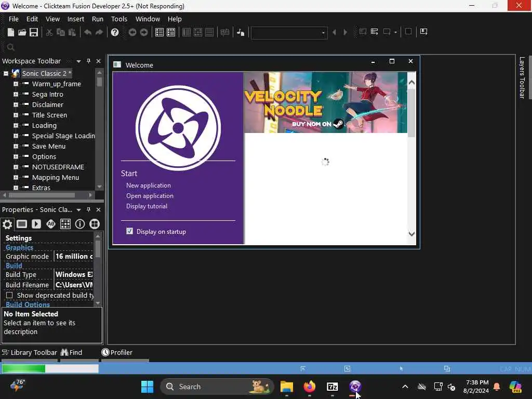532x399 pixels.
Task: Click the Paste toolbar icon
Action: tap(72, 32)
